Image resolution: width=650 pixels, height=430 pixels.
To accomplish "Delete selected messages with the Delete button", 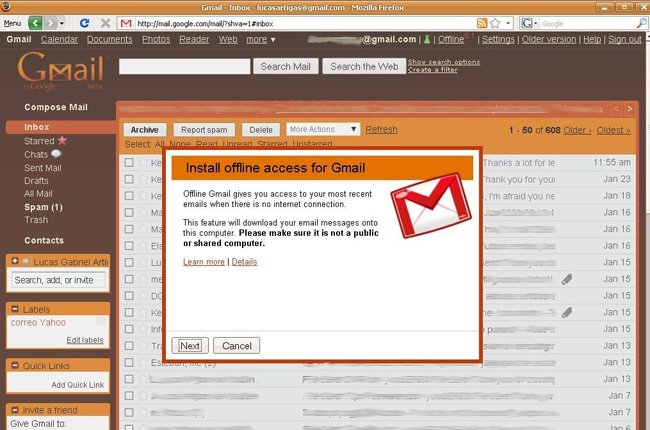I will (x=261, y=130).
